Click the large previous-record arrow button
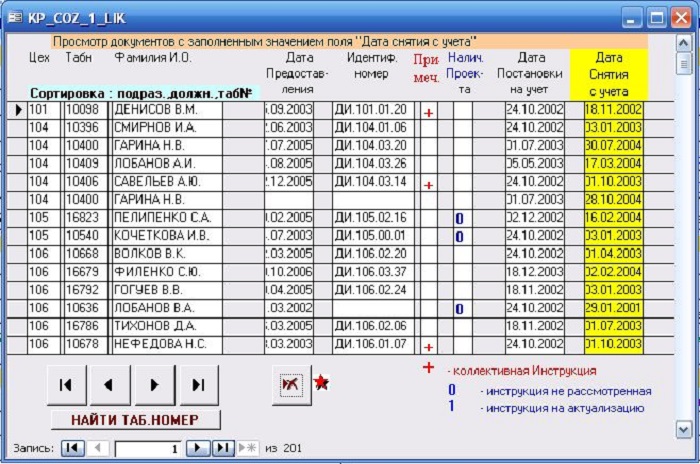 pyautogui.click(x=110, y=385)
